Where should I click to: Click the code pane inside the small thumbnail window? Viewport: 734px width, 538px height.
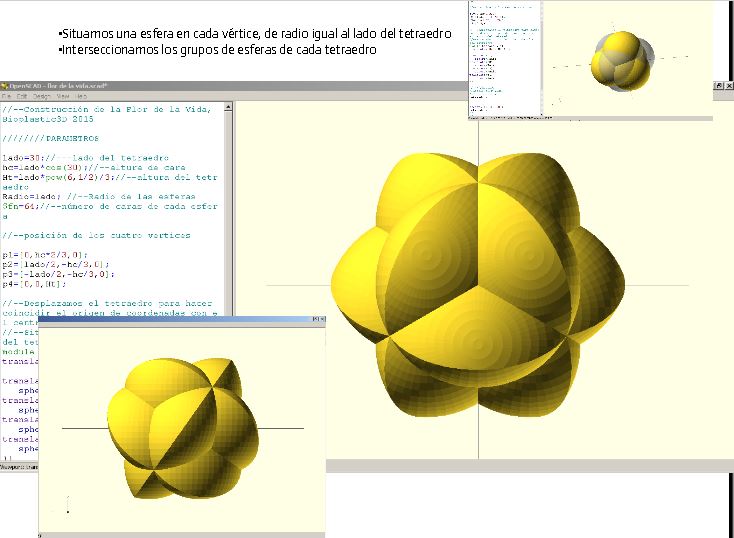(x=505, y=59)
